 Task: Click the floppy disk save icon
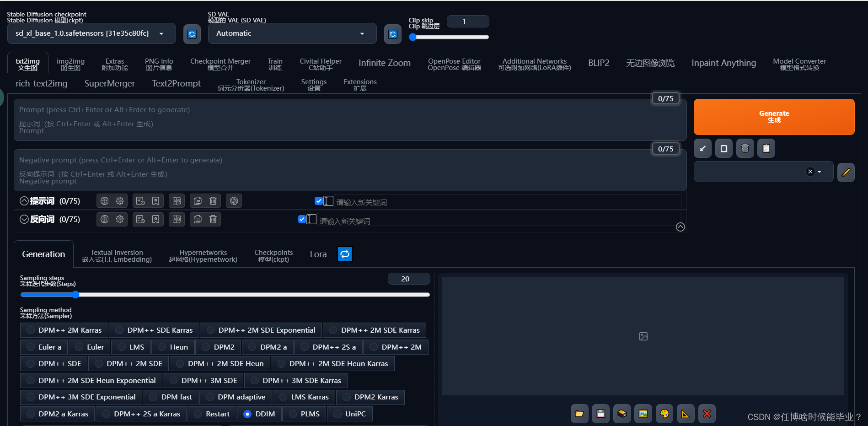(600, 414)
